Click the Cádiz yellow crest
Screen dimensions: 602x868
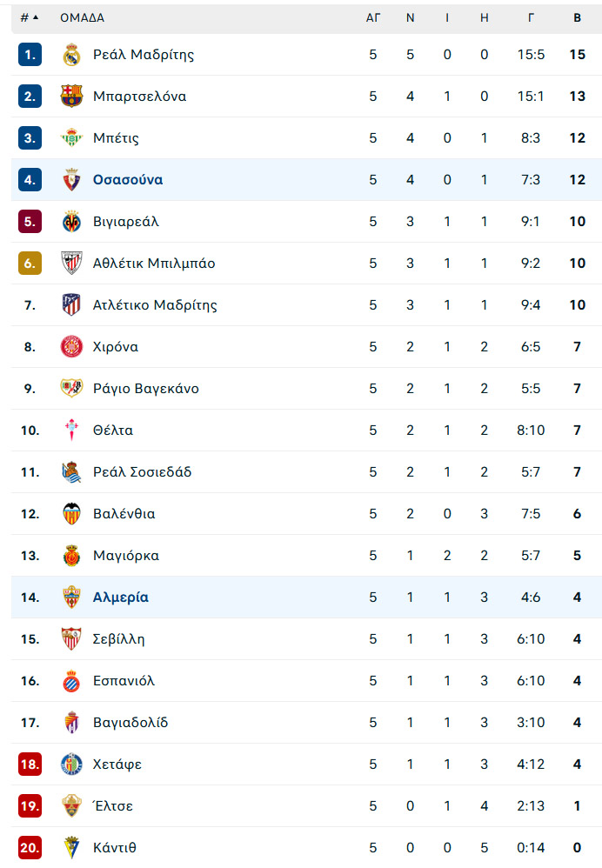71,847
